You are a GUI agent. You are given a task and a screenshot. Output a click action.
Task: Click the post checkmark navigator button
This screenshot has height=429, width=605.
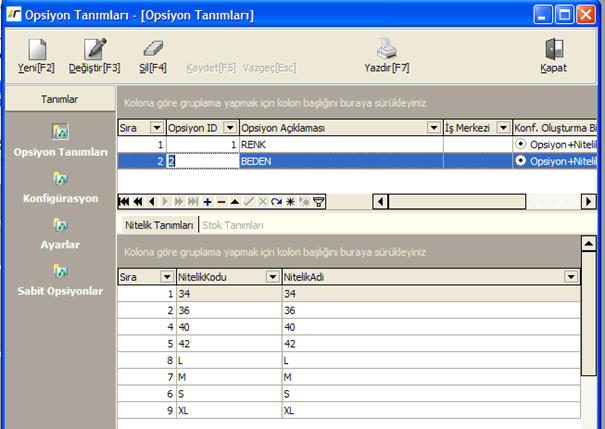(249, 201)
